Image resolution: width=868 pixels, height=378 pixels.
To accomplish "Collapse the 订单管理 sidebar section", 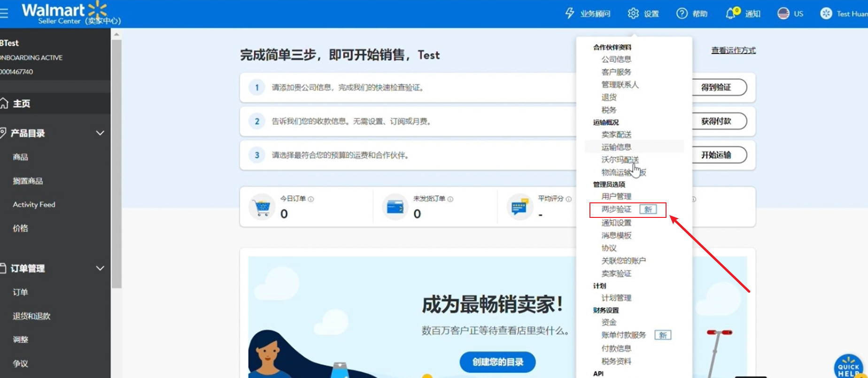I will pyautogui.click(x=100, y=268).
